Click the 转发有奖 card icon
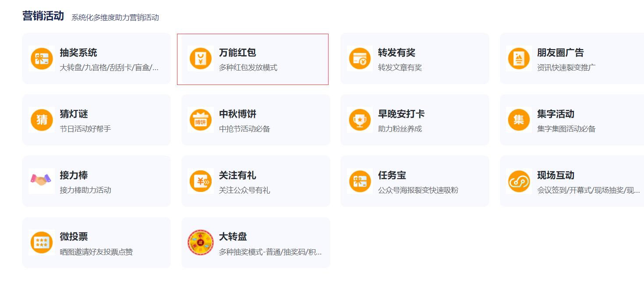644x283 pixels. tap(360, 58)
